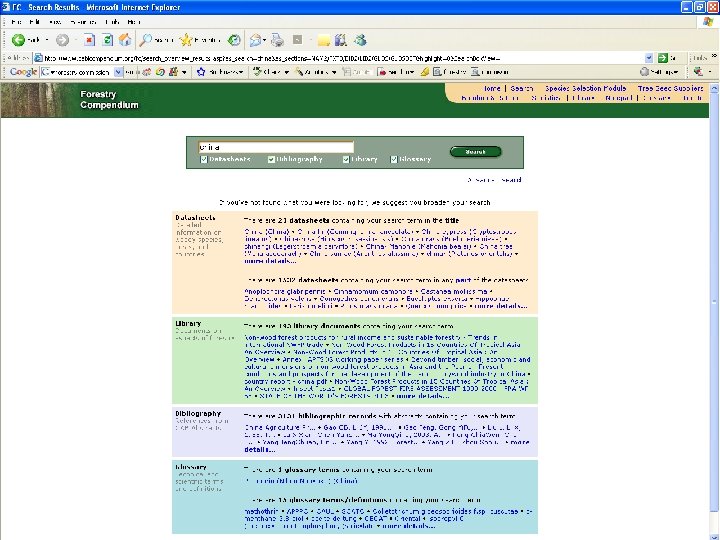Click the grey Forward arrow button

[62, 40]
